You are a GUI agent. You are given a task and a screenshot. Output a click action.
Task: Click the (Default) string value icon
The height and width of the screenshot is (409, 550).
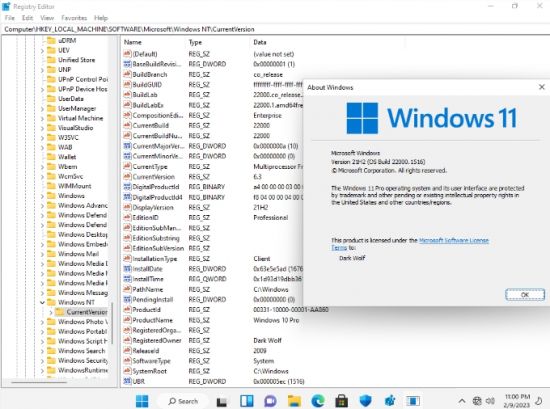click(x=127, y=54)
